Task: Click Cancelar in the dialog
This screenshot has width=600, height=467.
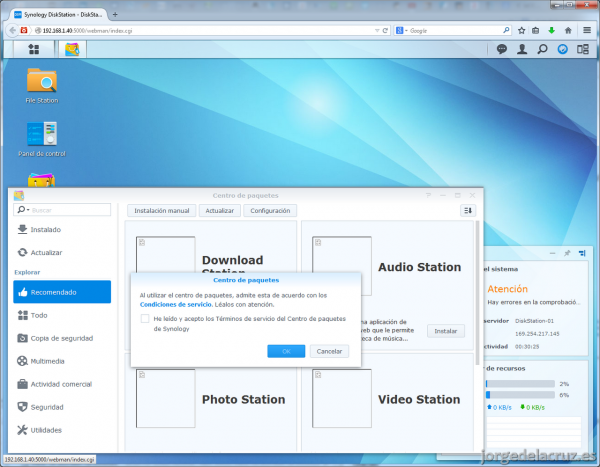Action: point(329,351)
